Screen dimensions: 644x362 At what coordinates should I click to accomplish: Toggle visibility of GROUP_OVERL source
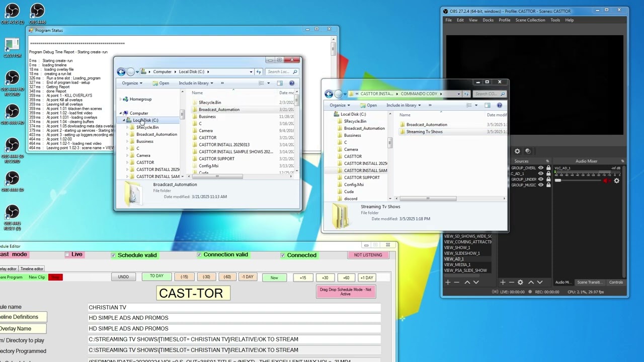(x=541, y=168)
